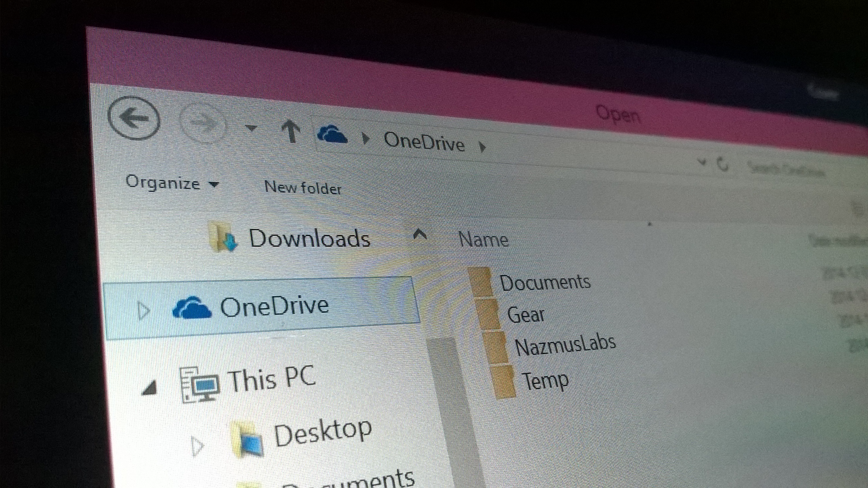Sort by the Name column header
The height and width of the screenshot is (488, 868).
pos(483,240)
